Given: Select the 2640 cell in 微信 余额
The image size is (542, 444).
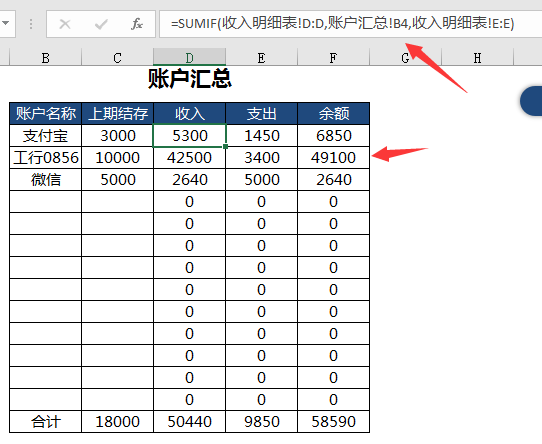Looking at the screenshot, I should click(x=334, y=179).
